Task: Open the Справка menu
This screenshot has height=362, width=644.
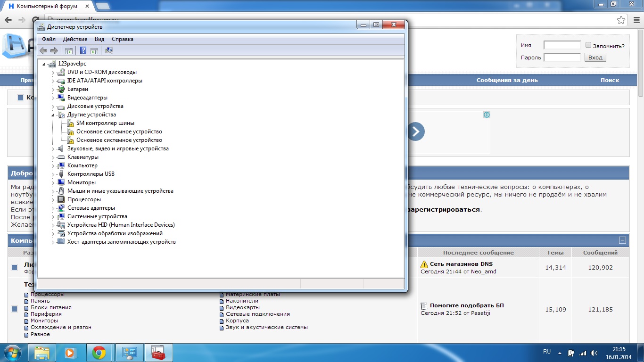Action: (123, 39)
